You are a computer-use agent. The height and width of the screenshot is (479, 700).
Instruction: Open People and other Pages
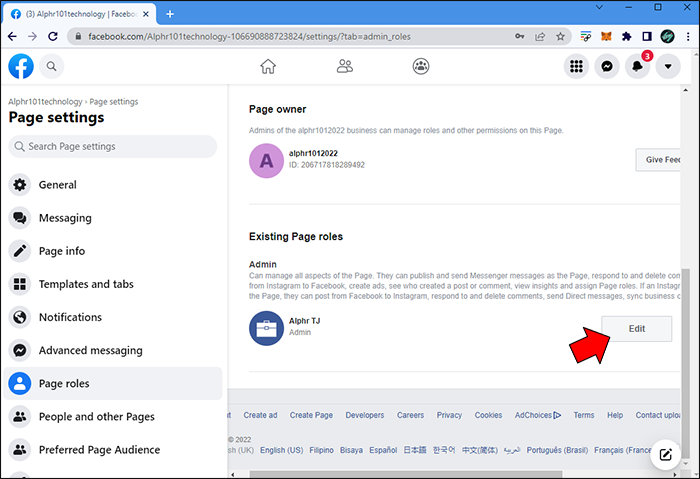112,417
